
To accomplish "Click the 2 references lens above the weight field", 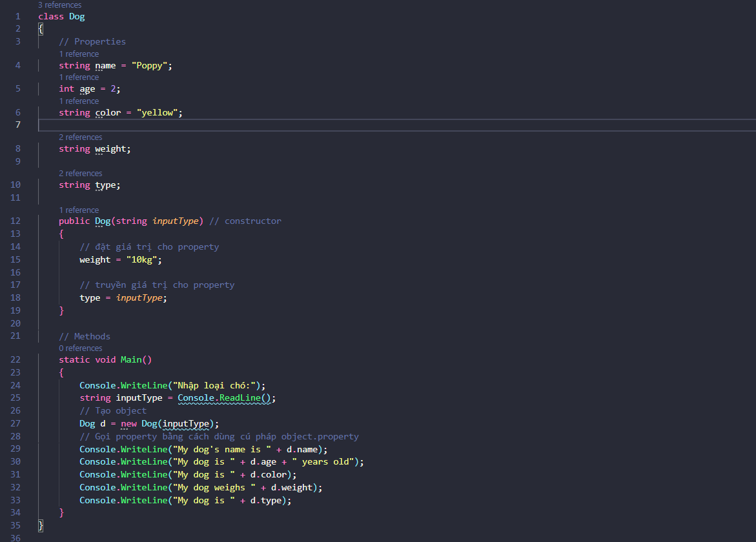I will 81,137.
